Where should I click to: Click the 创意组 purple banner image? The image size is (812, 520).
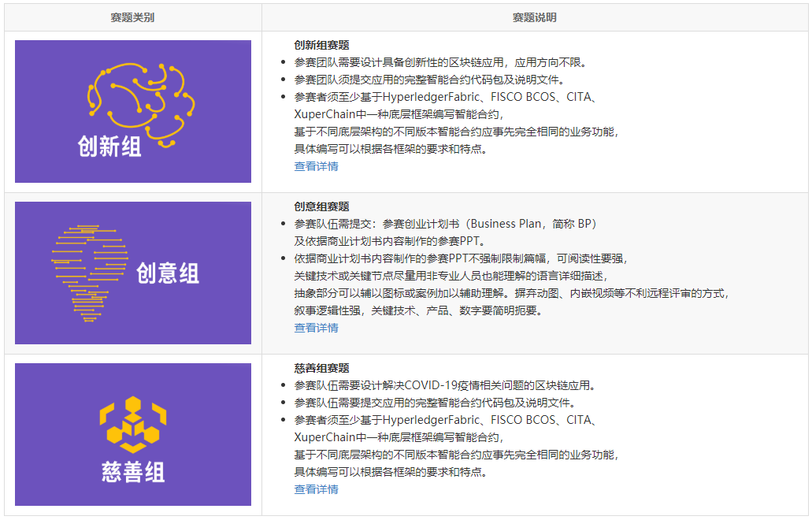coord(133,273)
